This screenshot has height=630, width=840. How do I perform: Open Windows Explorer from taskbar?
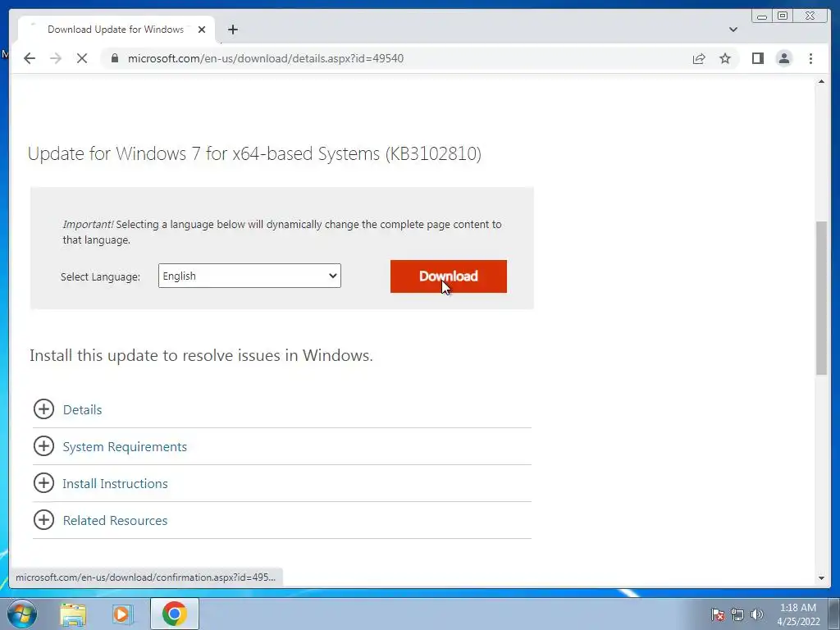[x=73, y=614]
